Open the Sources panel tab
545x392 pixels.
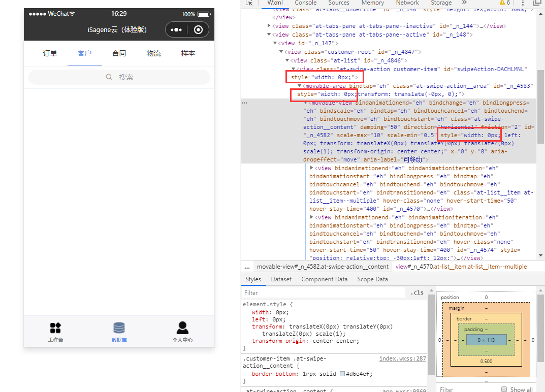click(x=339, y=3)
